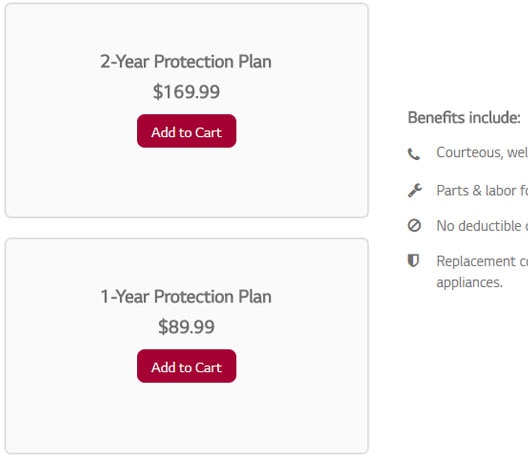
Task: Click the shield icon beside Replacement text
Action: pos(413,260)
